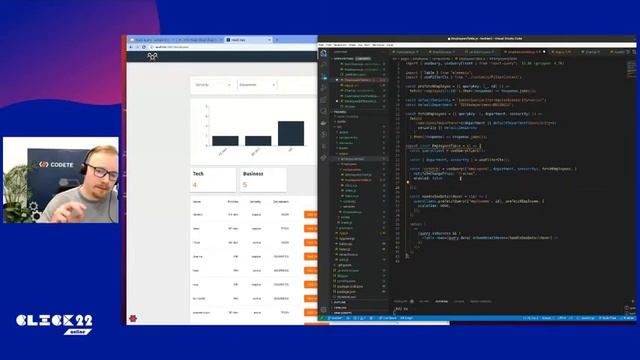Screen dimensions: 640x360
Task: Open the Docker whale icon in activity bar
Action: (324, 122)
